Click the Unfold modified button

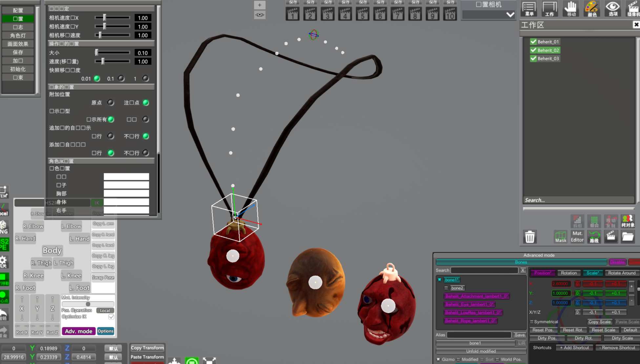(481, 351)
